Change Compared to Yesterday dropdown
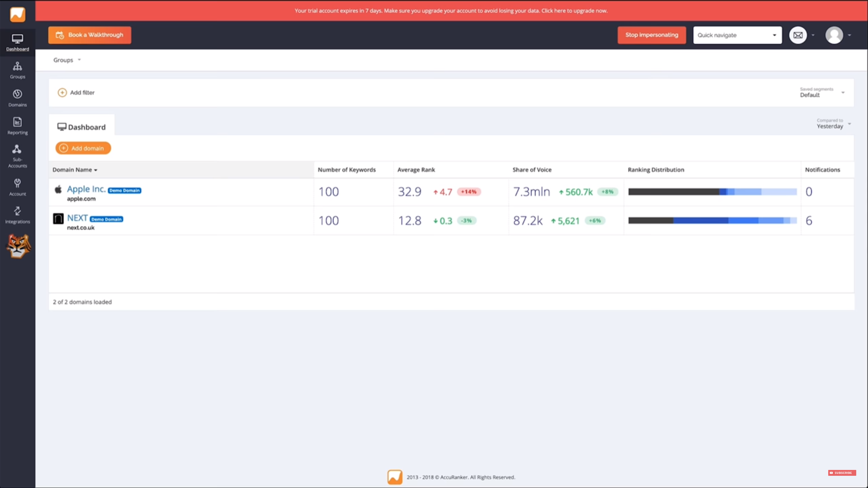The image size is (868, 488). tap(833, 124)
